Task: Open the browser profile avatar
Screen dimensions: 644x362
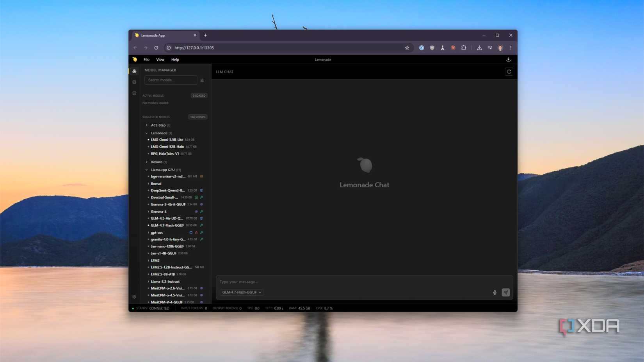Action: point(500,48)
